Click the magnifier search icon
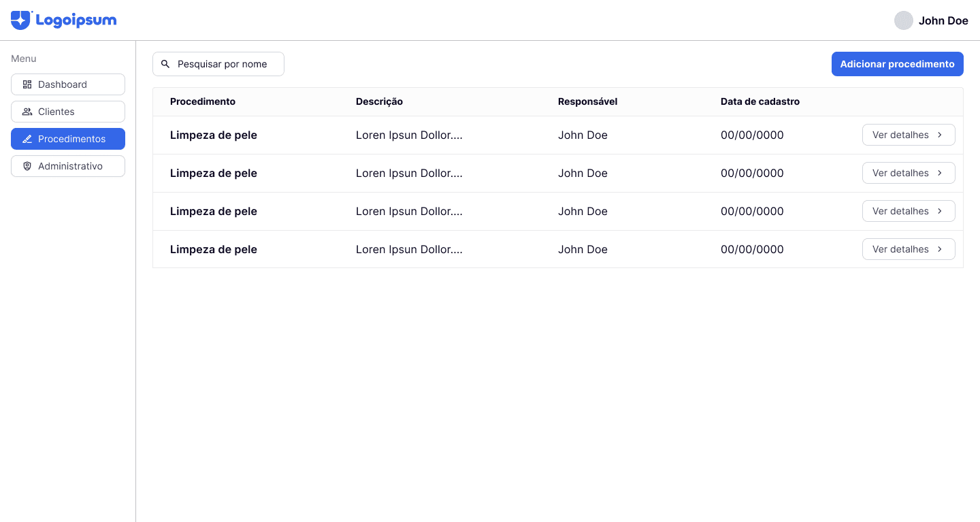980x522 pixels. [x=165, y=64]
